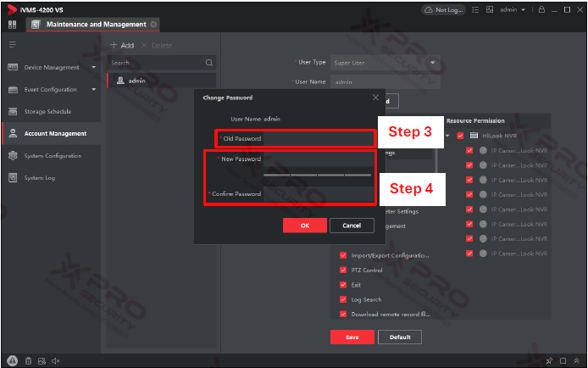
Task: Open the alarm icon in status bar
Action: 13,361
